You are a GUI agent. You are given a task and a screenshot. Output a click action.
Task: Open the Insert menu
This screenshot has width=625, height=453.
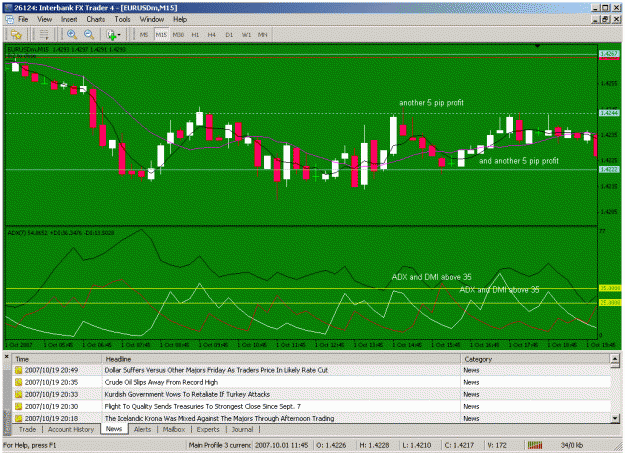pyautogui.click(x=69, y=19)
